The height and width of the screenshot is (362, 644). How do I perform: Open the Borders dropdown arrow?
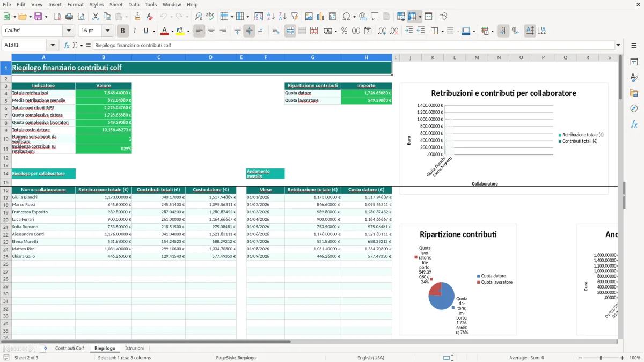click(x=442, y=31)
